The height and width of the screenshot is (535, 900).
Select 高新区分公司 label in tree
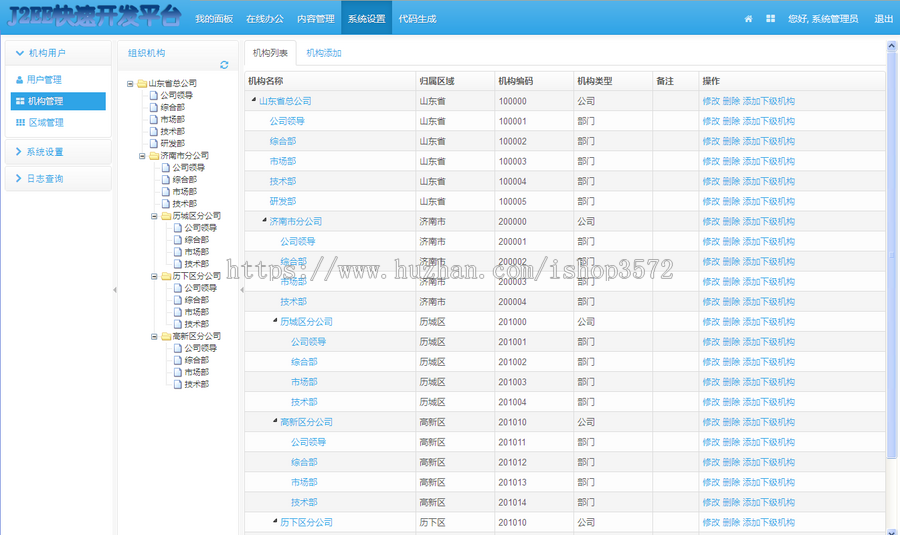click(x=196, y=336)
